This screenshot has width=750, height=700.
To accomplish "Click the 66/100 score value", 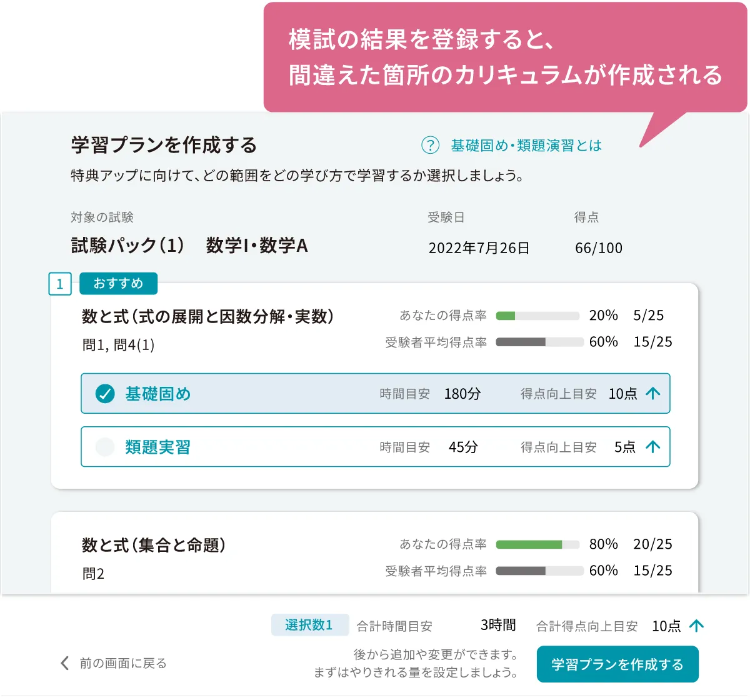I will coord(600,247).
